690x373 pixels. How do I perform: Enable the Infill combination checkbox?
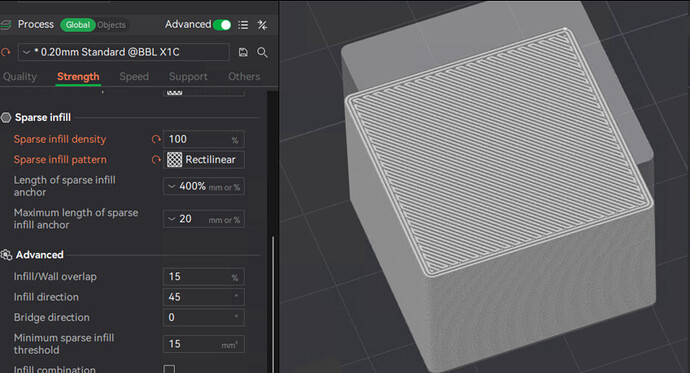click(169, 369)
